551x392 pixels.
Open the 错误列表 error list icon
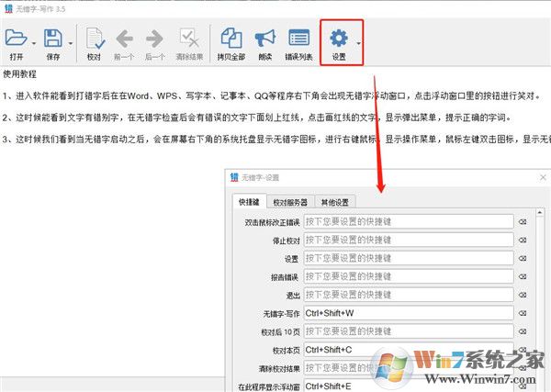[299, 38]
